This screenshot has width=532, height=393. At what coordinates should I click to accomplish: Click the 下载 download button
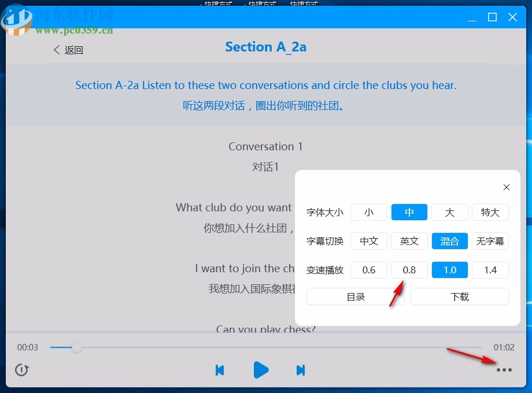click(x=459, y=296)
